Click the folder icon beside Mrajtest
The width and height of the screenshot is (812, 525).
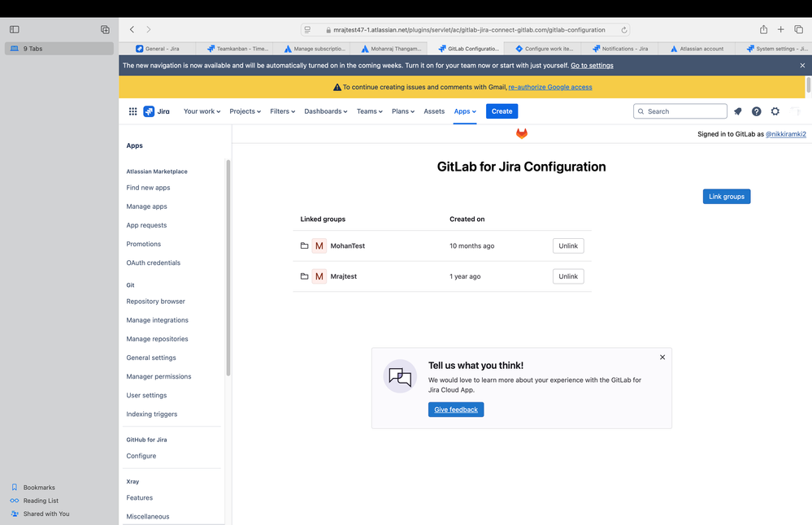pyautogui.click(x=305, y=276)
